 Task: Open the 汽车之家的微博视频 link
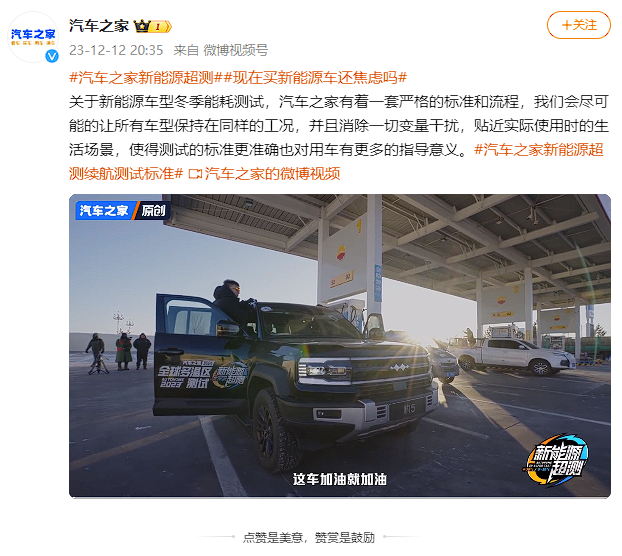pos(272,174)
